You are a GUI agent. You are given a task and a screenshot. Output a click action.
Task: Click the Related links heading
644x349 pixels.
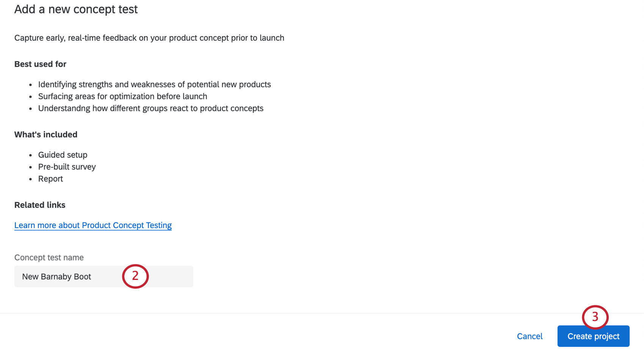coord(40,205)
